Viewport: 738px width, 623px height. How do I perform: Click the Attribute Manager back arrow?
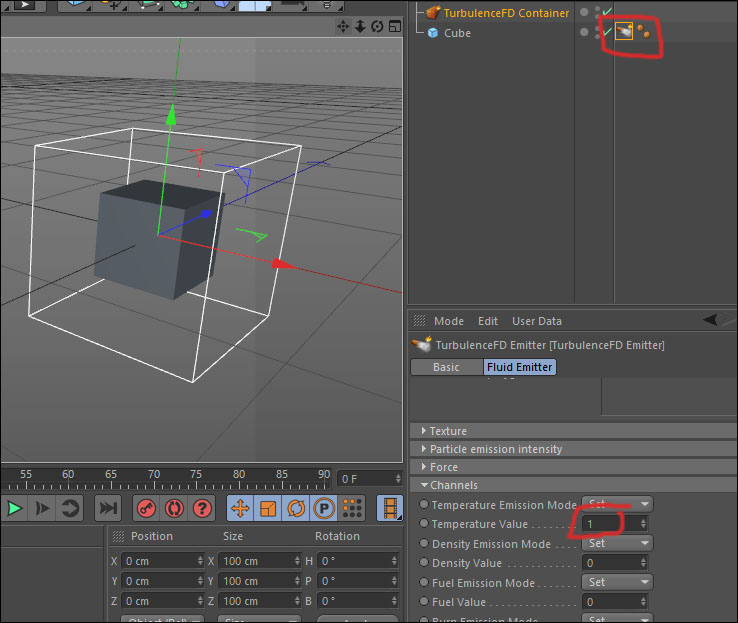point(710,320)
